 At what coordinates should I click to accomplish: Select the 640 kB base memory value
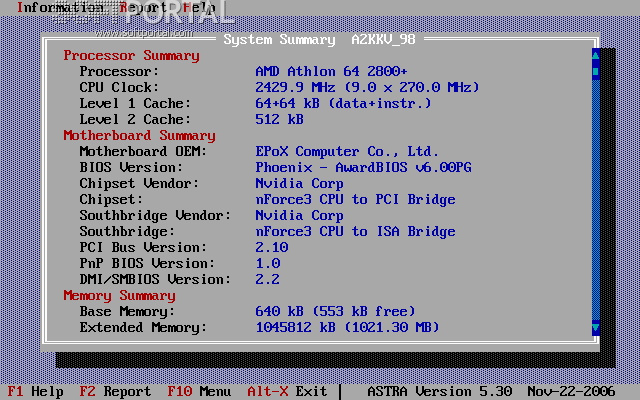coord(335,311)
